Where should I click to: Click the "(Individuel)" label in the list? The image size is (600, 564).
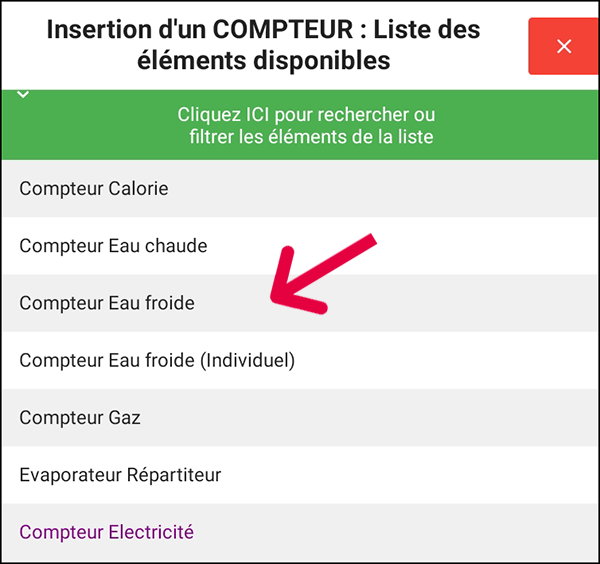click(x=248, y=360)
